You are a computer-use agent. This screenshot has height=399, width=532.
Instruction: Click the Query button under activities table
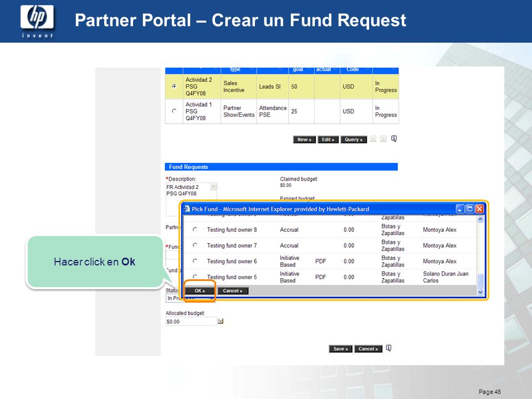[x=354, y=140]
